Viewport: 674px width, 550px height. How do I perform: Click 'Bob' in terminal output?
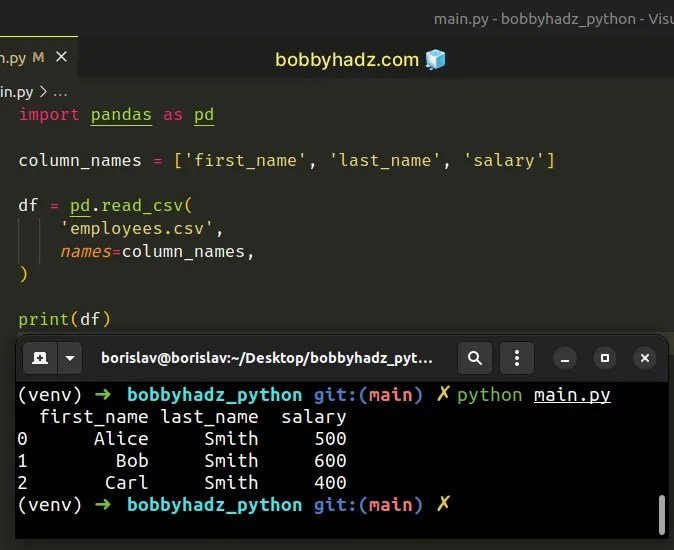(x=132, y=461)
